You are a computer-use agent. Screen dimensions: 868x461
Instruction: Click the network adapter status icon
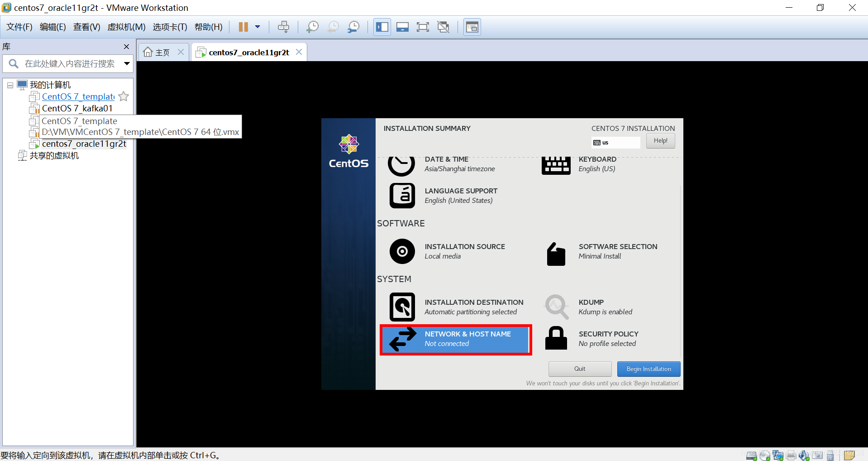[x=778, y=455]
